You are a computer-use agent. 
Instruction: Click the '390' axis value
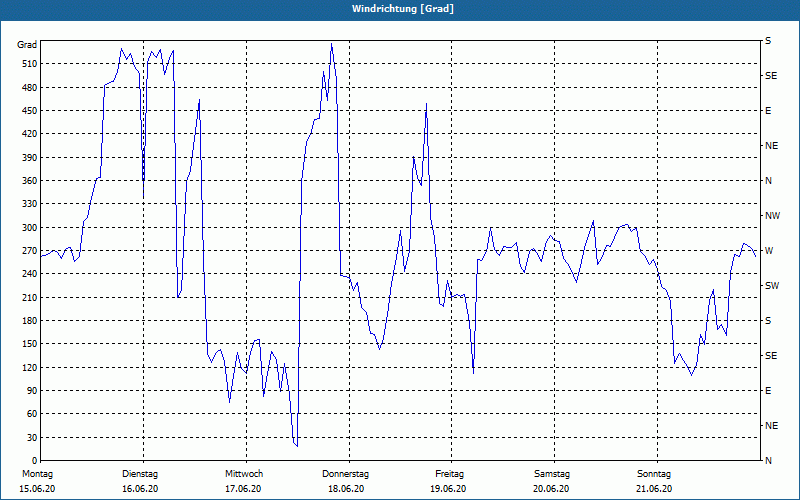point(29,157)
